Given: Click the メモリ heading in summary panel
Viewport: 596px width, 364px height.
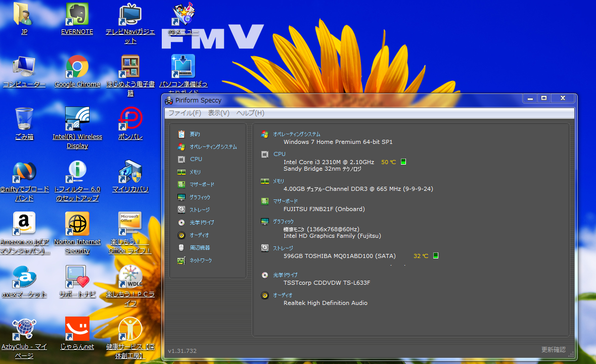Looking at the screenshot, I should tap(278, 181).
